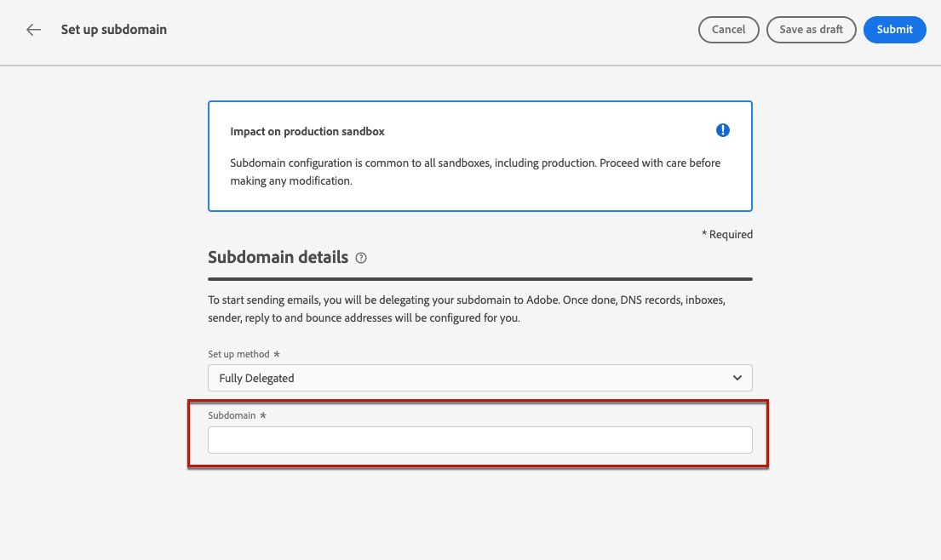
Task: Click the back arrow icon
Action: coord(33,30)
